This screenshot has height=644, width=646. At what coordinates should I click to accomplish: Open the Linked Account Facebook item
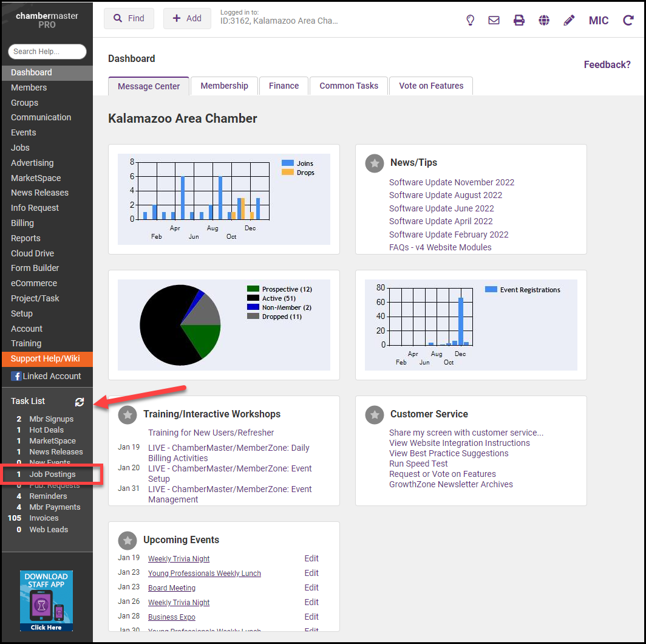pyautogui.click(x=47, y=376)
